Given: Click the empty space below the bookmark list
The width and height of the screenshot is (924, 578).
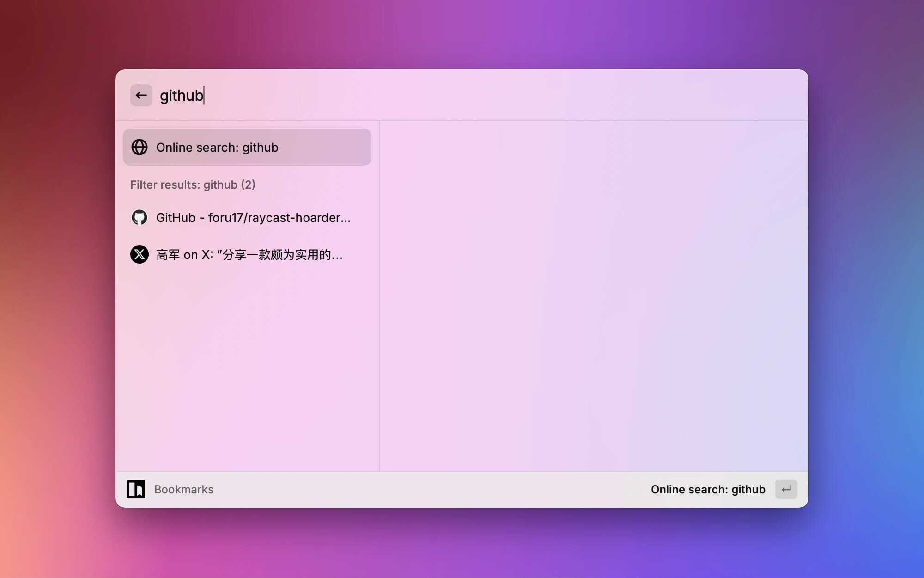Looking at the screenshot, I should point(247,370).
